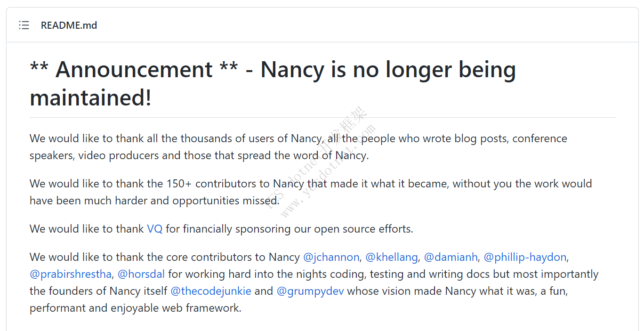Viewport: 644px width, 331px height.
Task: Click the divider line under the heading
Action: pyautogui.click(x=322, y=117)
